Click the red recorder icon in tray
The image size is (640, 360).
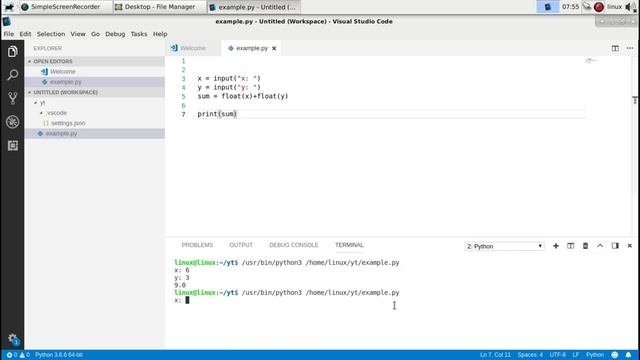pyautogui.click(x=599, y=7)
